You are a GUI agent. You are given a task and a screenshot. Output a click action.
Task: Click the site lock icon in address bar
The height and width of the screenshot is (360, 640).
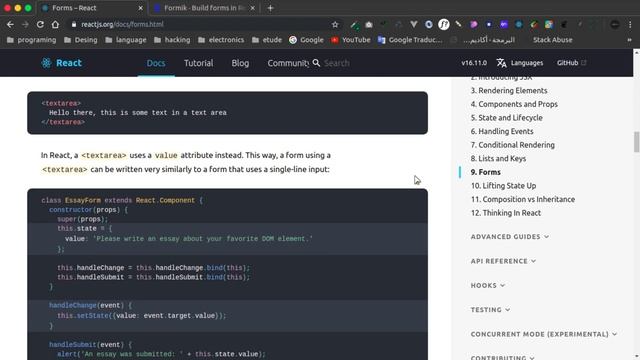(x=74, y=24)
